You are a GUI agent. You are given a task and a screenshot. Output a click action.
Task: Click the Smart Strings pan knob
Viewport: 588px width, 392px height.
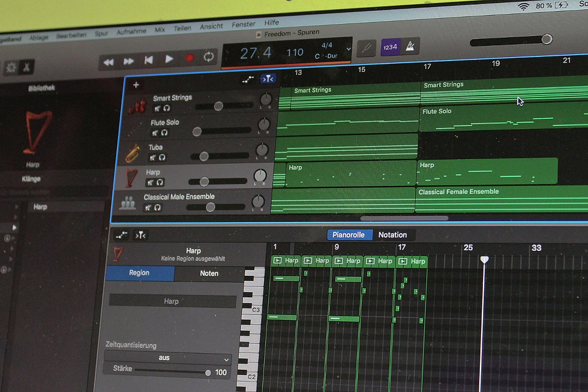coord(265,99)
